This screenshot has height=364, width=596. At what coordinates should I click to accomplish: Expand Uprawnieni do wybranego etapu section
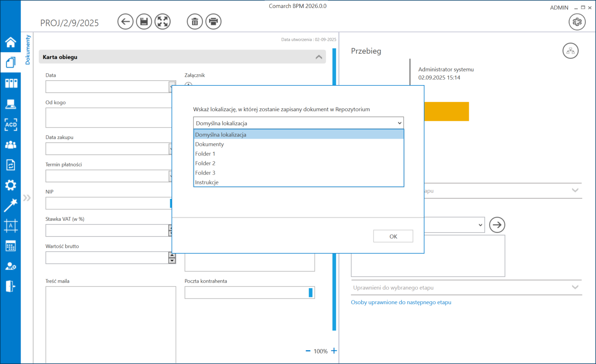click(575, 287)
